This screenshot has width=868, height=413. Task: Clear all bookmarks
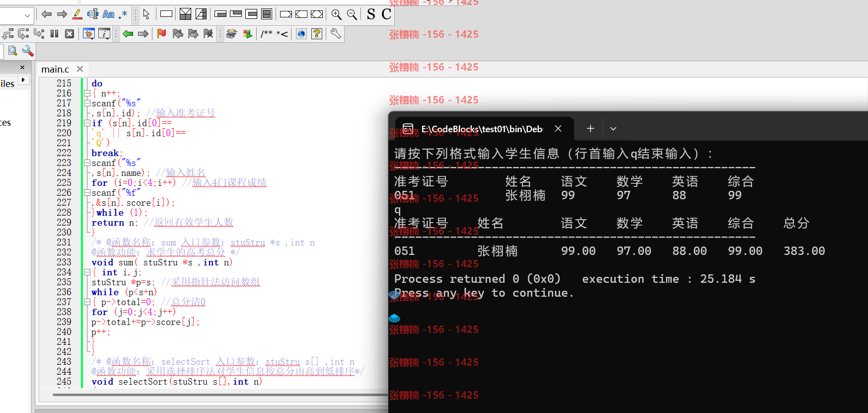pos(209,34)
